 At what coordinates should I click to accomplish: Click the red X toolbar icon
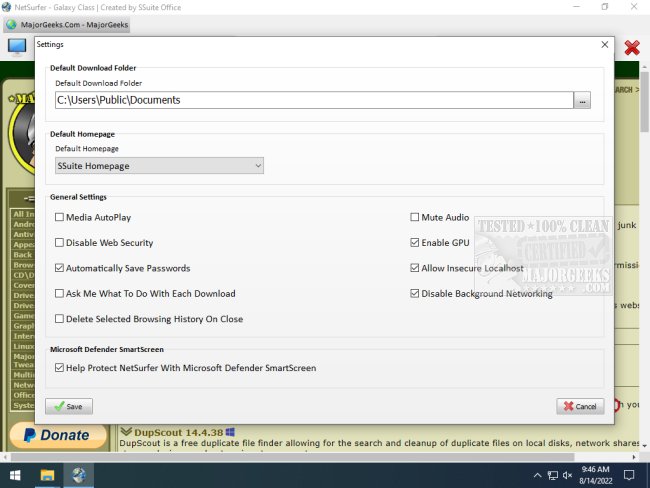click(632, 48)
